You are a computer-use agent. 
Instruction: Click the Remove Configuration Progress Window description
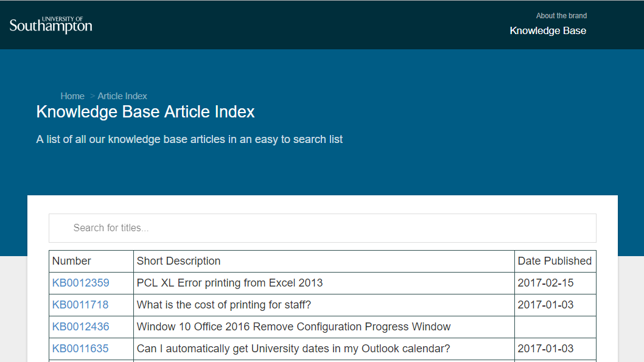coord(293,327)
